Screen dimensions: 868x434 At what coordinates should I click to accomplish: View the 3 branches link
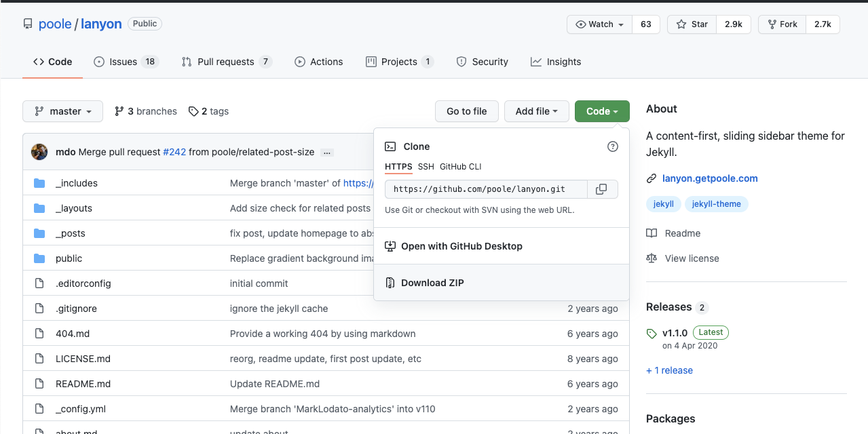coord(146,111)
